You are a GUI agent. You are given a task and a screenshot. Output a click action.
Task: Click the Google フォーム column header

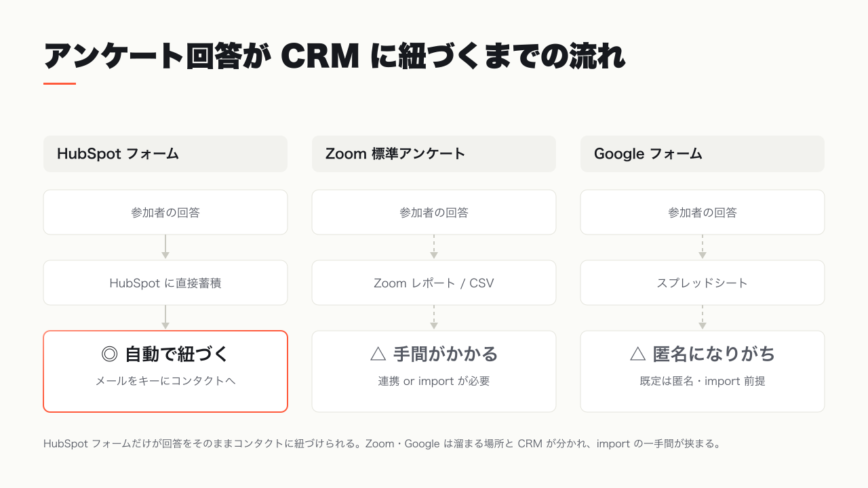[x=703, y=154]
